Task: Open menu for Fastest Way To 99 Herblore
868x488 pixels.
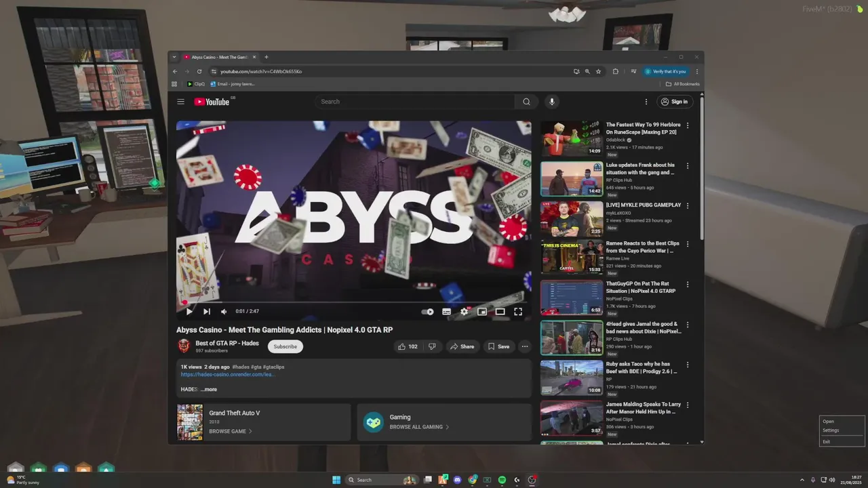Action: point(688,125)
